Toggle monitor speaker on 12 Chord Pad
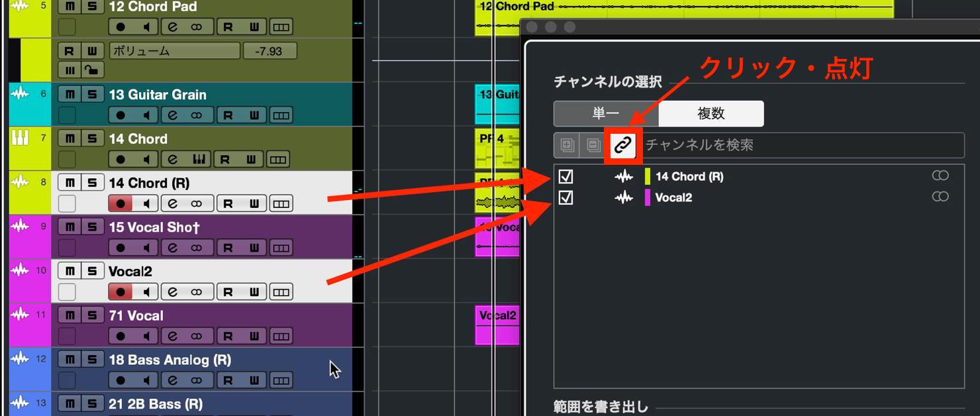Viewport: 980px width, 416px height. pos(146,27)
